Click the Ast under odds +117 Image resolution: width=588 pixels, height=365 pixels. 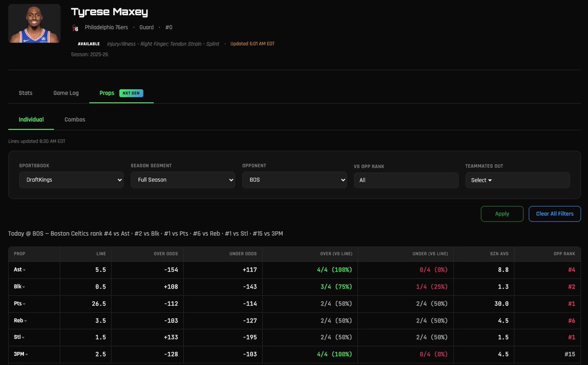[x=249, y=270]
